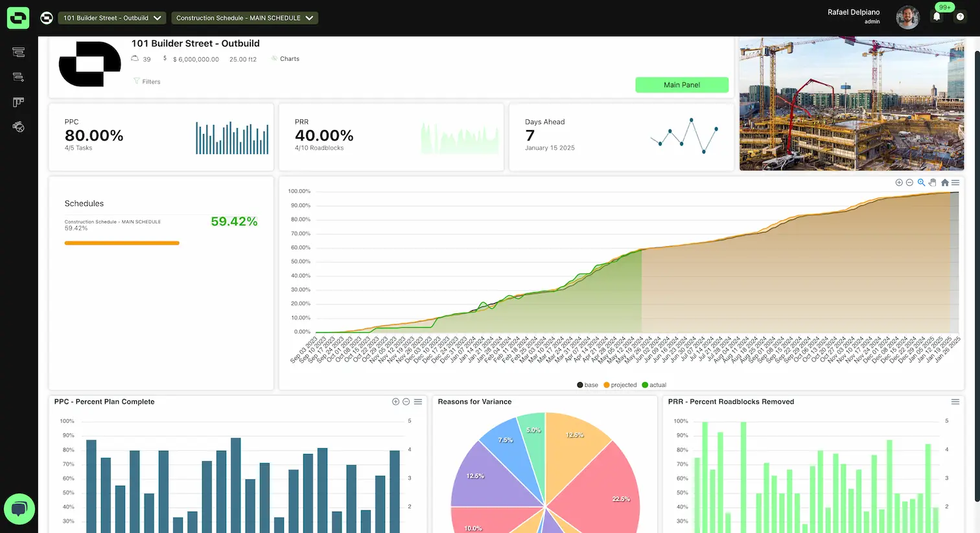Click the green Outbuild logo icon
The image size is (980, 533).
point(18,18)
